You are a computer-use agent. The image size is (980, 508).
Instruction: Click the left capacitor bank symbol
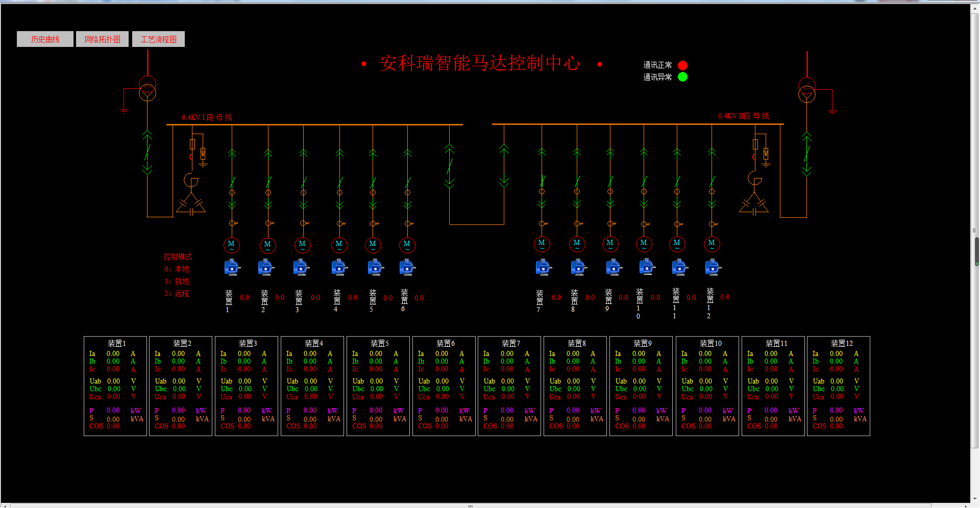[x=191, y=204]
